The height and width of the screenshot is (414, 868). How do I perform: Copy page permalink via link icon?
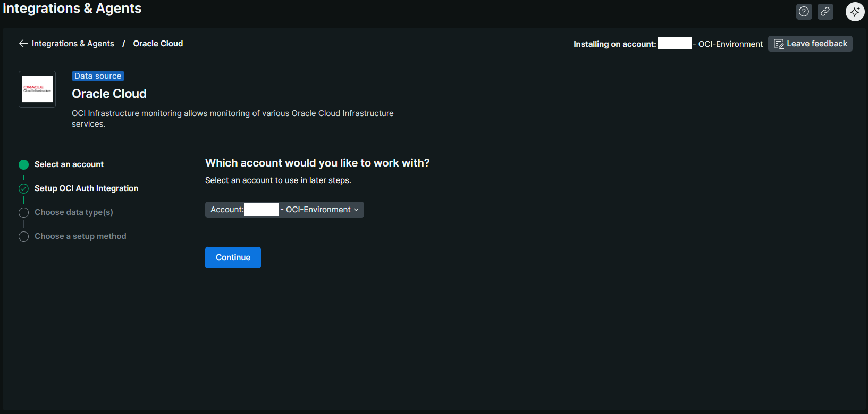pos(825,12)
